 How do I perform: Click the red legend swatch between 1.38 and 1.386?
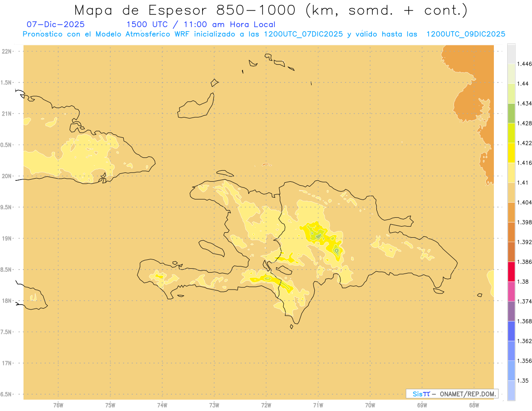(511, 271)
